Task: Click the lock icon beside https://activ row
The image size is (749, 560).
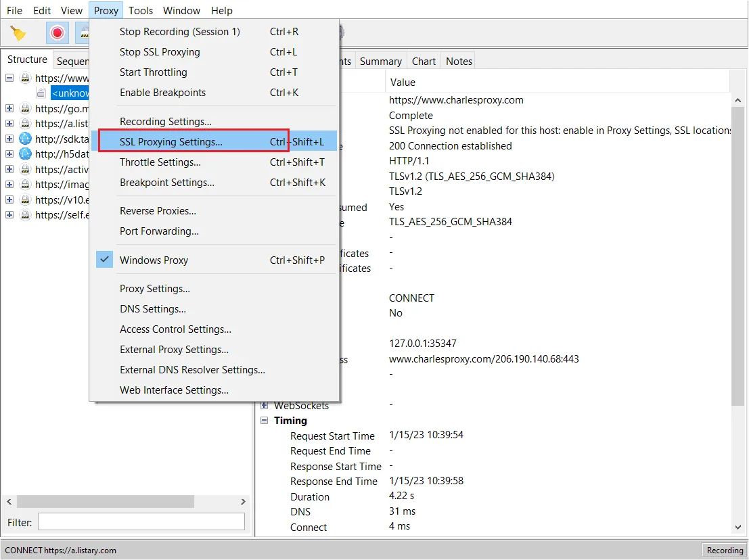Action: coord(25,170)
